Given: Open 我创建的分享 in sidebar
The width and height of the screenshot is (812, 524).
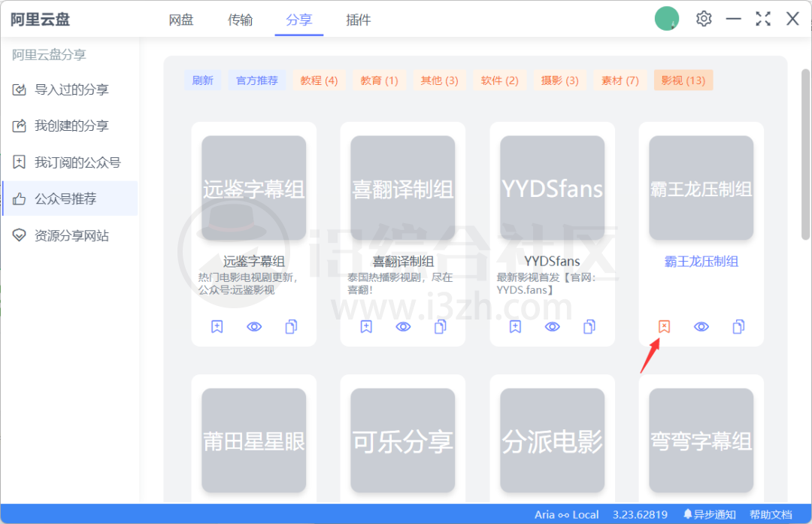Looking at the screenshot, I should click(69, 126).
